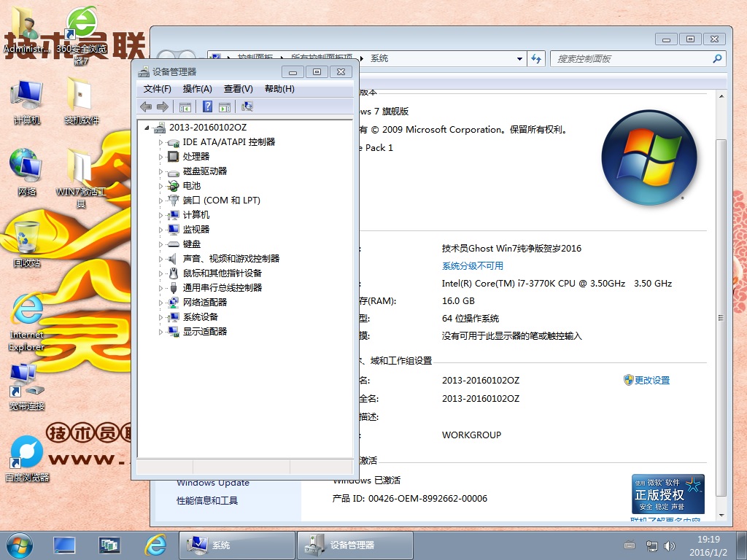747x560 pixels.
Task: Click the 正版授权 genuine Microsoft badge
Action: [x=668, y=494]
